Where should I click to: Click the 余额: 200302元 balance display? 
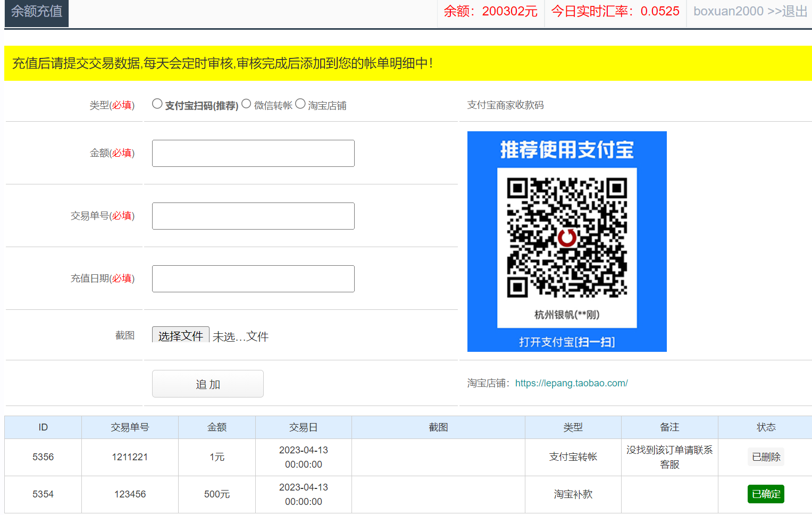click(490, 12)
